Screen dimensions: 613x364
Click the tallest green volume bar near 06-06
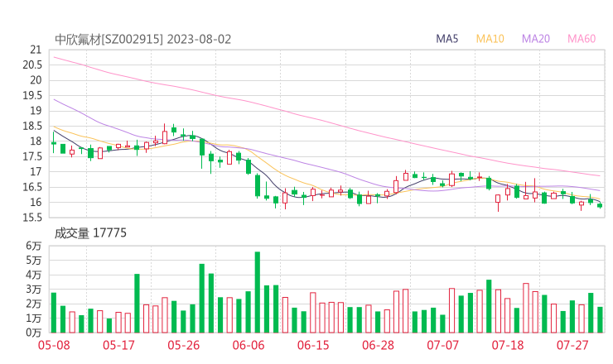(x=258, y=292)
